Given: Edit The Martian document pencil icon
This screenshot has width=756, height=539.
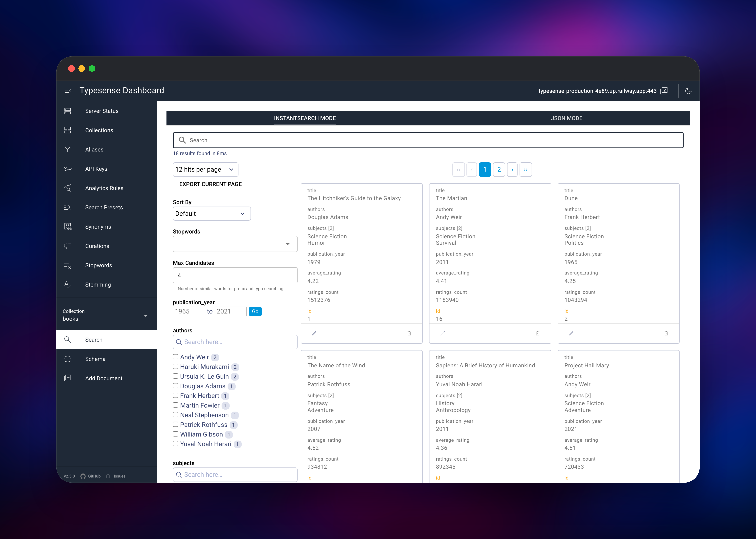Looking at the screenshot, I should (443, 333).
